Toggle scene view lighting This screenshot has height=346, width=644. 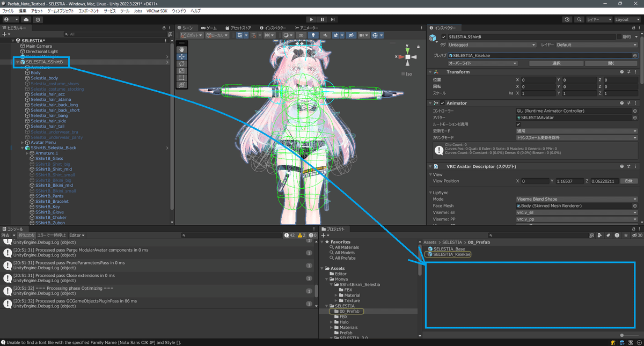coord(313,35)
